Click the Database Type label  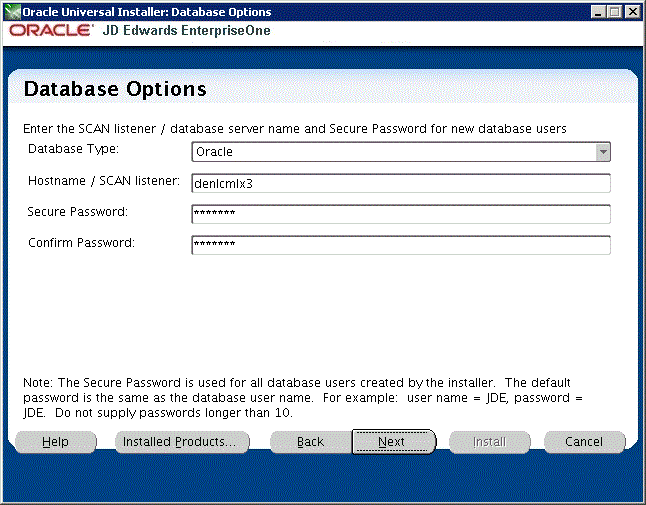(x=73, y=149)
